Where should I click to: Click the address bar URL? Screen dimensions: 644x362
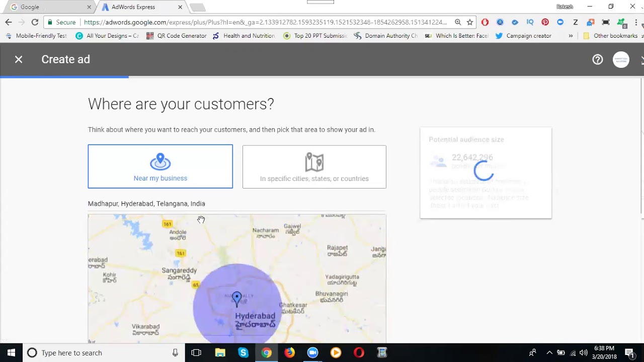coord(265,22)
